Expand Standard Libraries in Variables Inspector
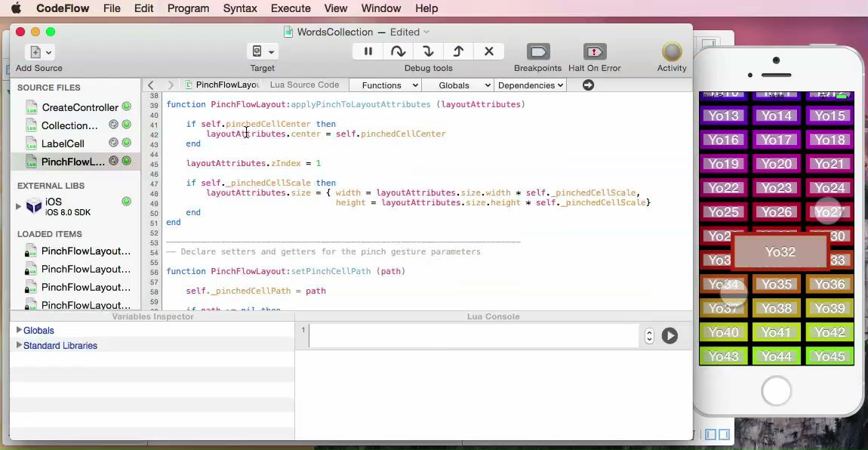868x450 pixels. [x=19, y=345]
